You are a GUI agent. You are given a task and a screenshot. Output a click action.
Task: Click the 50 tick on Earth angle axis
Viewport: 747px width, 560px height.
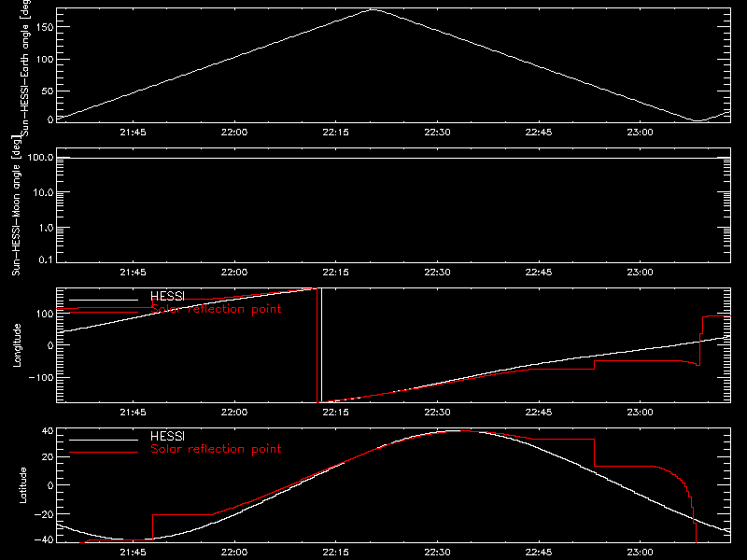(x=48, y=91)
